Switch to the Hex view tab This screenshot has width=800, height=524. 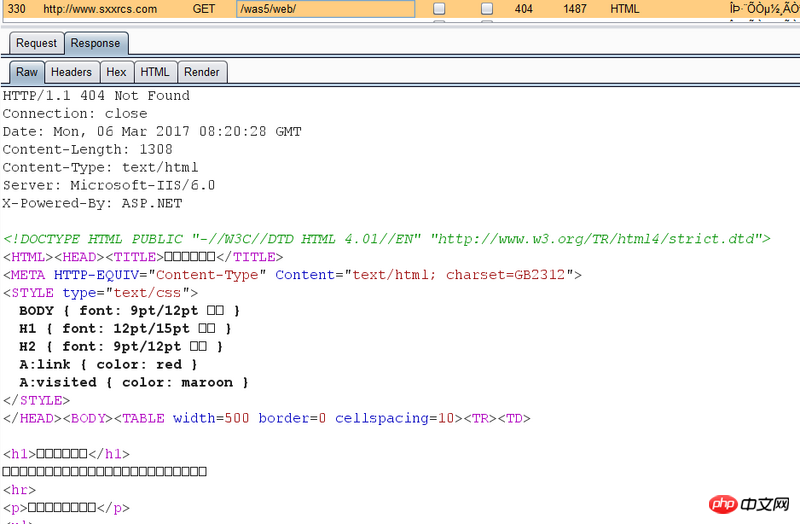click(x=116, y=72)
